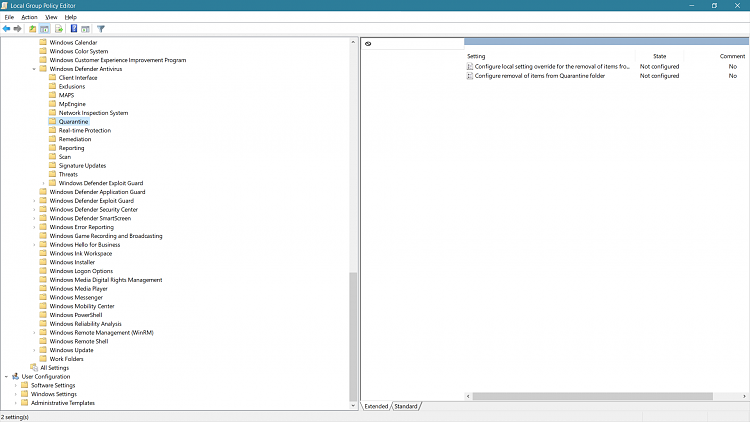Click the Quarantine folder icon

(53, 122)
